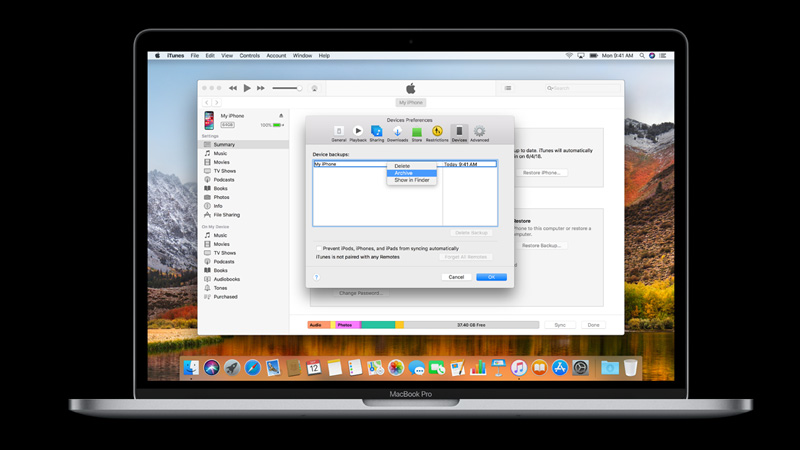Viewport: 800px width, 450px height.
Task: Open the Sharing preferences pane
Action: pyautogui.click(x=377, y=133)
